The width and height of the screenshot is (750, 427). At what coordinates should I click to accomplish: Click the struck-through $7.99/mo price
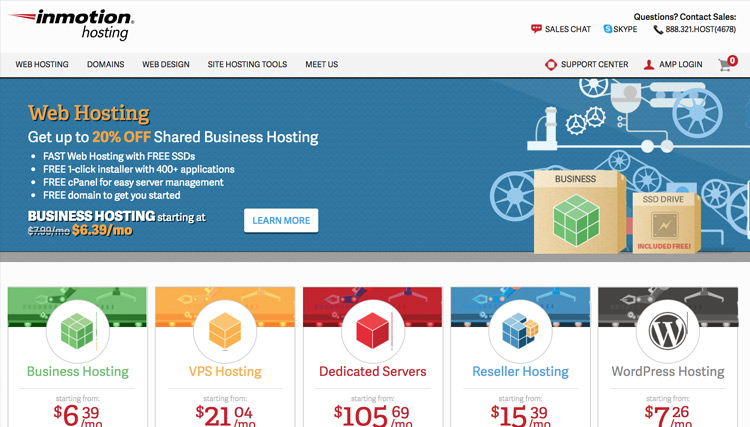(x=49, y=231)
